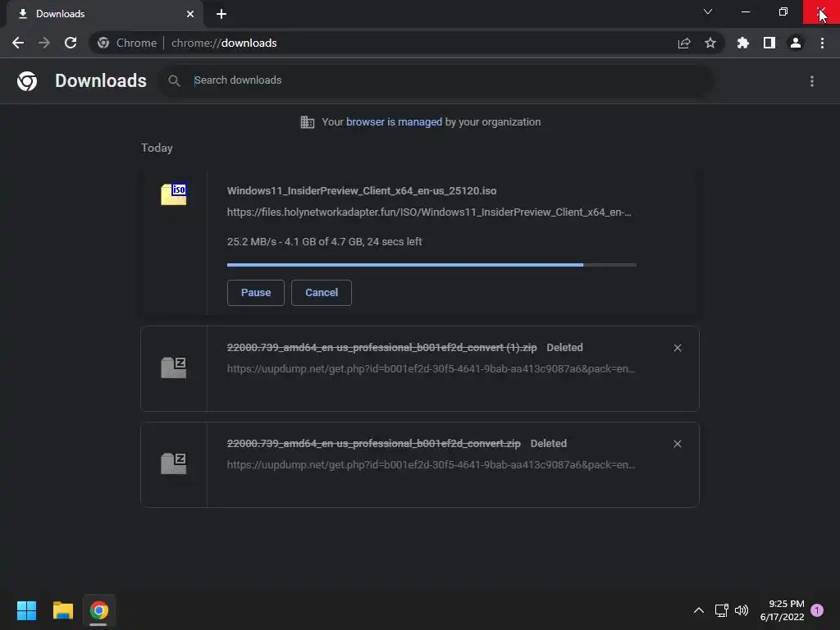Open the Extensions puzzle icon
This screenshot has height=630, width=840.
tap(743, 43)
